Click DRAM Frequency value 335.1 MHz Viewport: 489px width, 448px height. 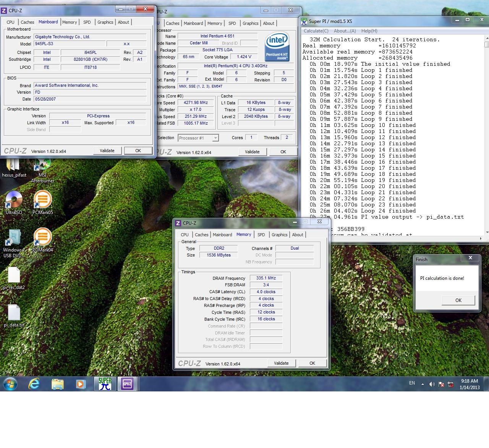[266, 278]
